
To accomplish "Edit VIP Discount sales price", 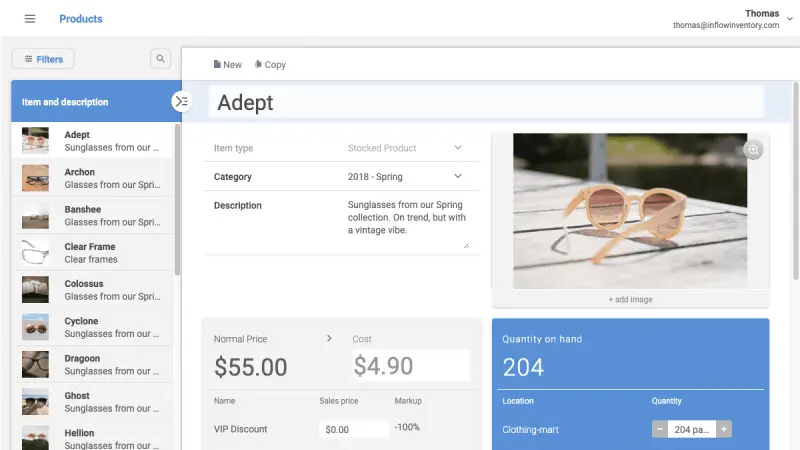I will [x=354, y=430].
